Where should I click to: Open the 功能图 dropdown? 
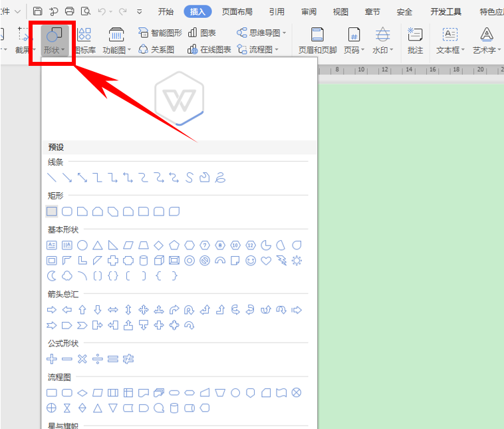click(x=116, y=41)
